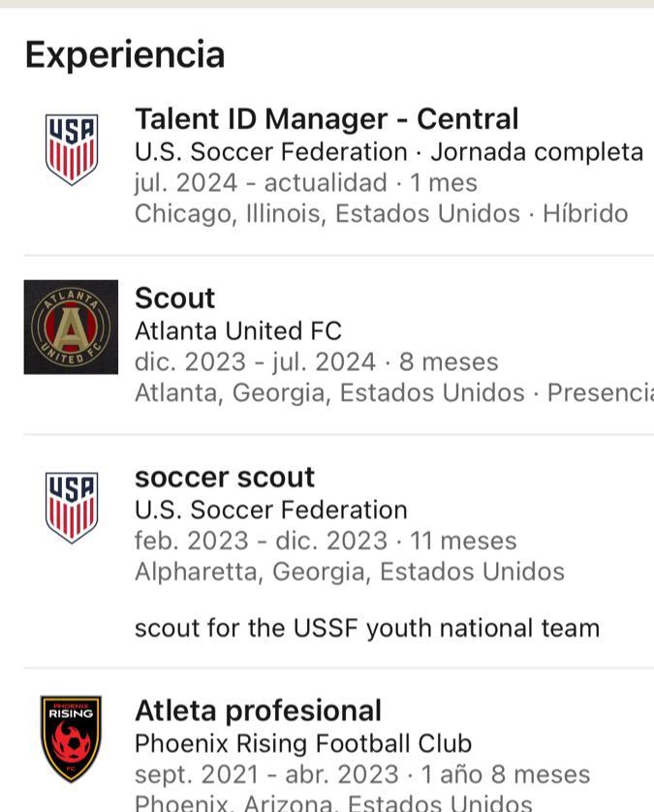Select the Phoenix Rising club logo
The width and height of the screenshot is (654, 812).
71,738
